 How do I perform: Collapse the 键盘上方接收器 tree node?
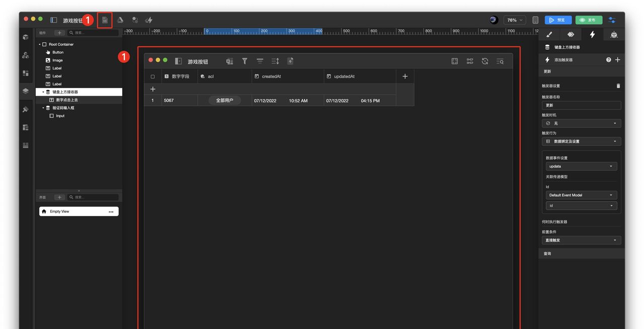(43, 92)
